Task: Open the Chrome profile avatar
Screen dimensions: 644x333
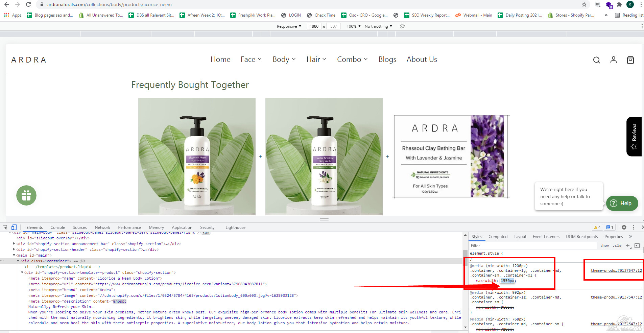Action: click(x=630, y=4)
